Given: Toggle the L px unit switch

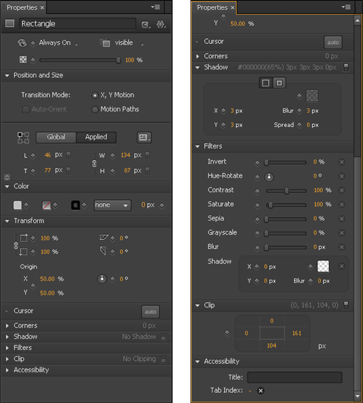Looking at the screenshot, I should (68, 156).
